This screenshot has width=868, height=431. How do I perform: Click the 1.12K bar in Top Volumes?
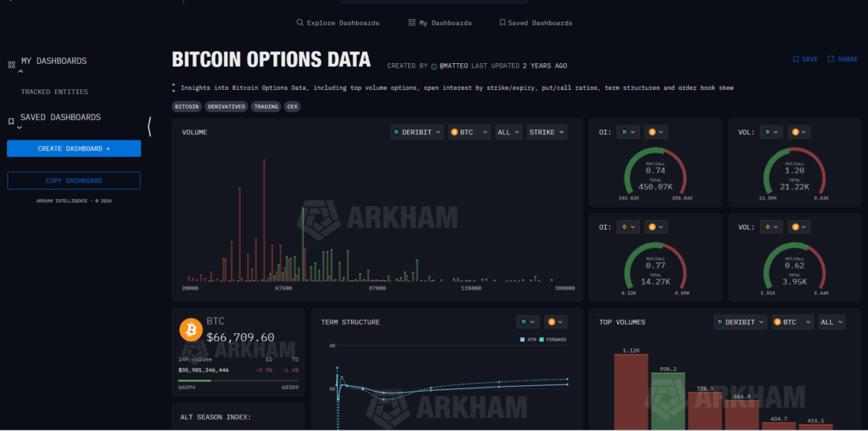coord(631,392)
